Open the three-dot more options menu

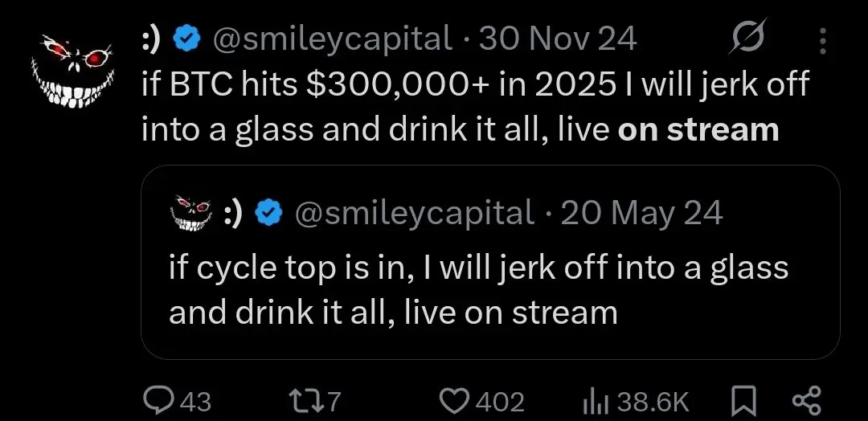tap(821, 39)
